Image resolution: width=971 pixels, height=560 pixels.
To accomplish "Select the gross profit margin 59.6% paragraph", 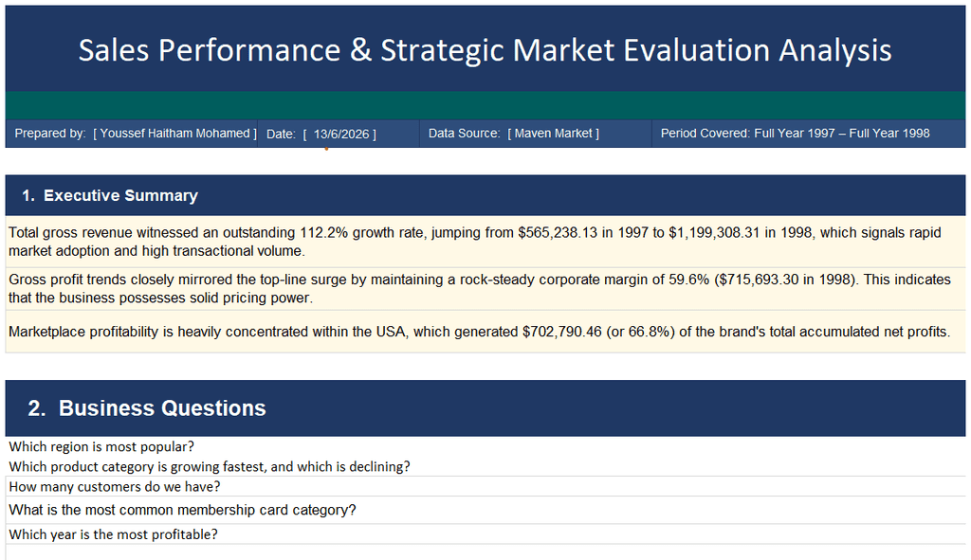I will pyautogui.click(x=485, y=288).
